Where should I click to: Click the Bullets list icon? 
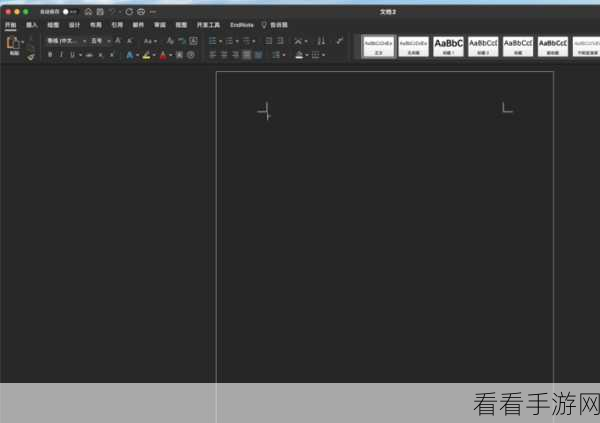click(x=212, y=41)
